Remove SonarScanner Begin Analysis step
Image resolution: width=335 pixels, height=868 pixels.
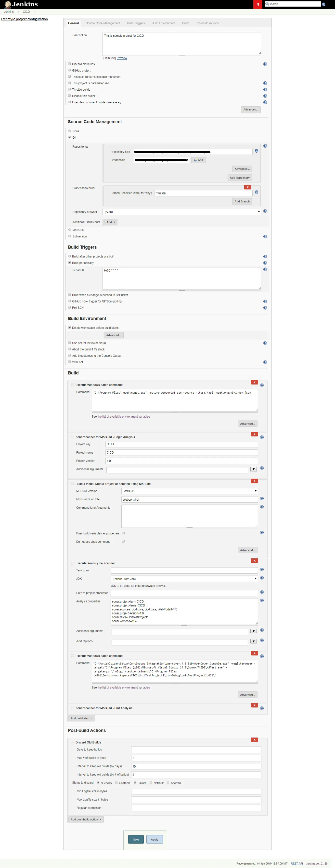coord(254,434)
